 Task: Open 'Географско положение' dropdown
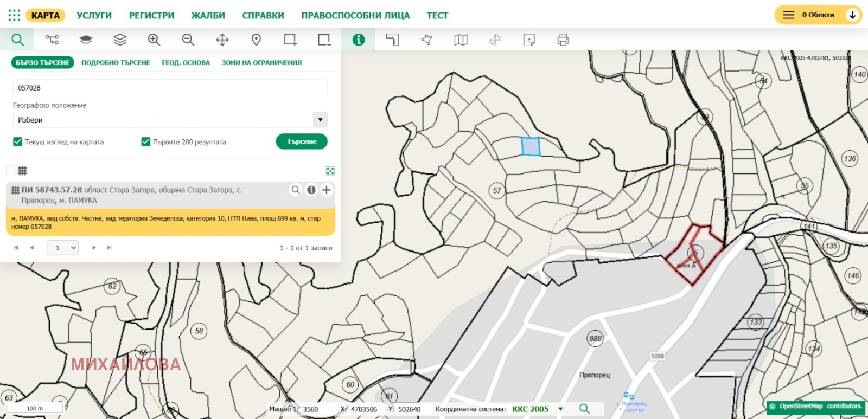[x=170, y=120]
